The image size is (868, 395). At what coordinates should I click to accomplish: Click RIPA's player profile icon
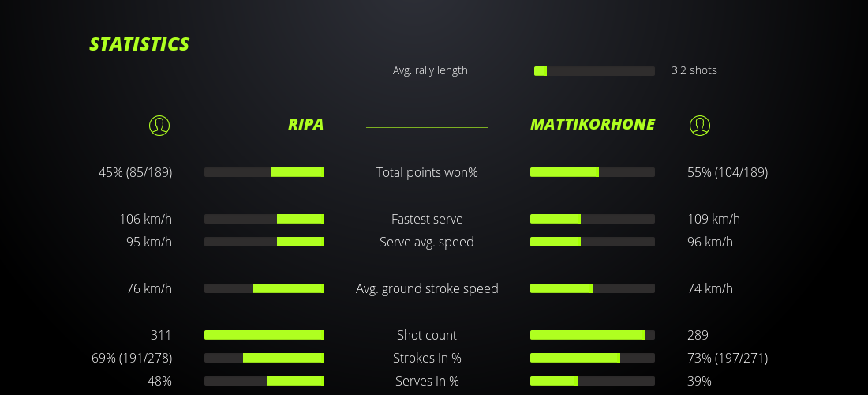pyautogui.click(x=159, y=125)
